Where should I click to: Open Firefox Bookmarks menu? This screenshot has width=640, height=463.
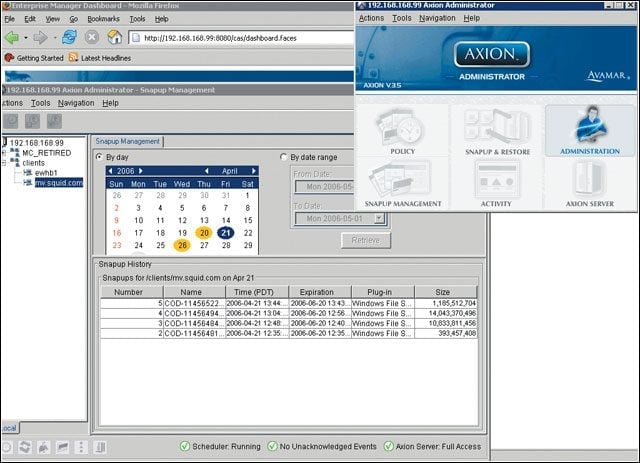coord(103,19)
